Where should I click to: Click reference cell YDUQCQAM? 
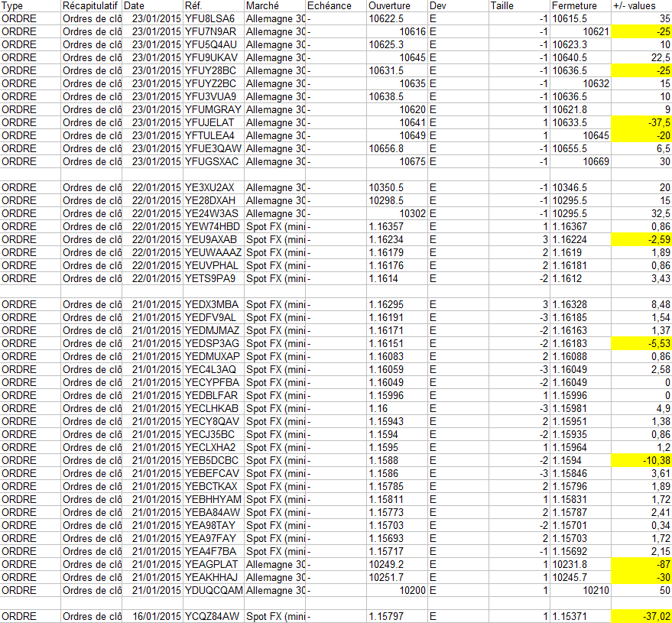[214, 590]
